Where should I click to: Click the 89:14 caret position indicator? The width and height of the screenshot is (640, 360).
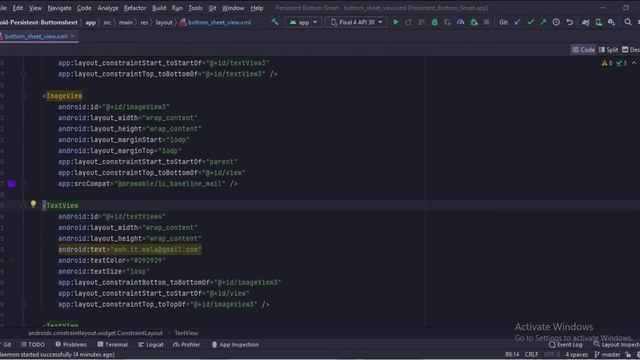tap(512, 354)
